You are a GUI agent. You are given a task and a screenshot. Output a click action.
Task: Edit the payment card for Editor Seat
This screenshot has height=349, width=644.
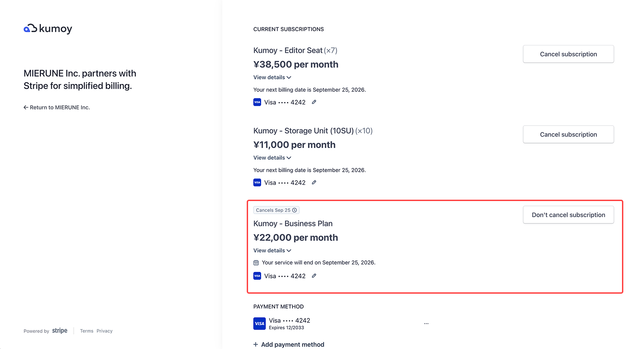314,102
